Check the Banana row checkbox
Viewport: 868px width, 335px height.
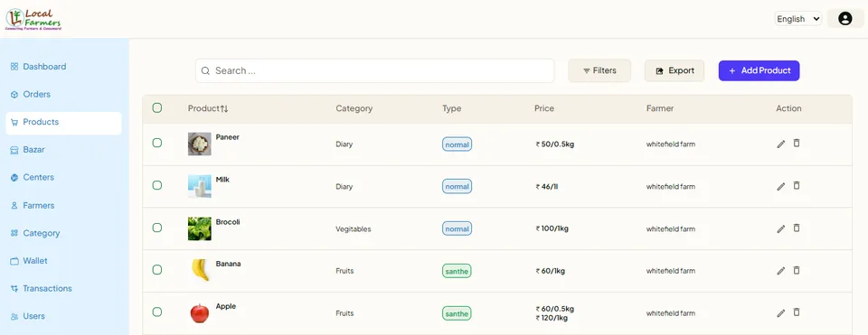point(157,270)
